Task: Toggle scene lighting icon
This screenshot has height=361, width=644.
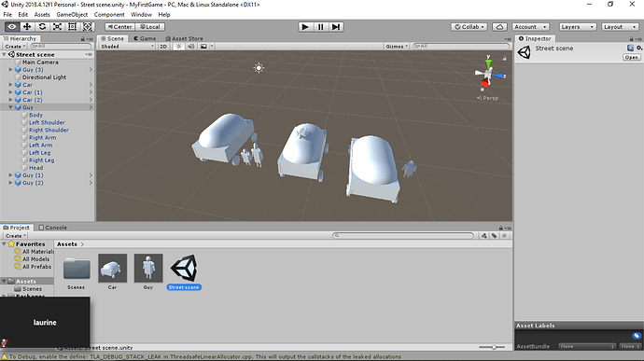Action: (x=178, y=47)
